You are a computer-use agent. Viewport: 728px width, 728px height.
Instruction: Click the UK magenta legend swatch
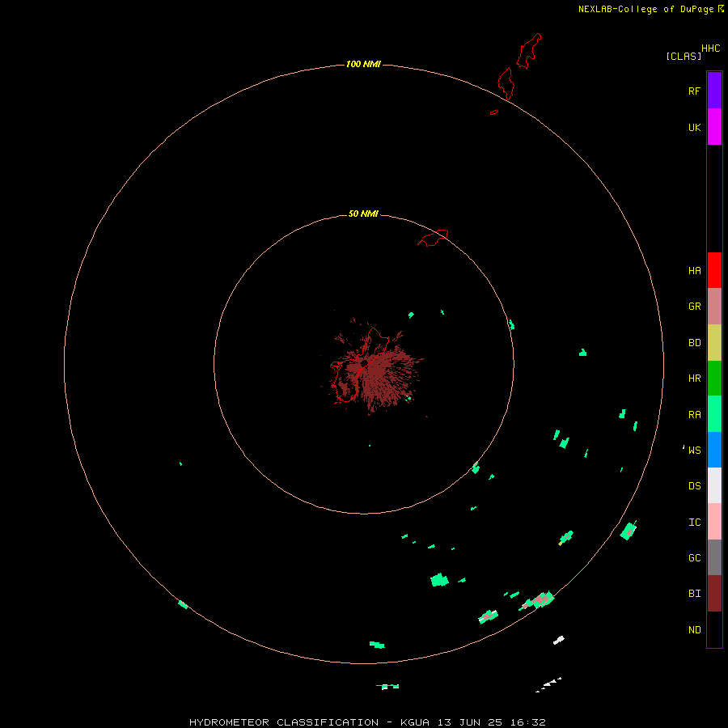(x=714, y=127)
